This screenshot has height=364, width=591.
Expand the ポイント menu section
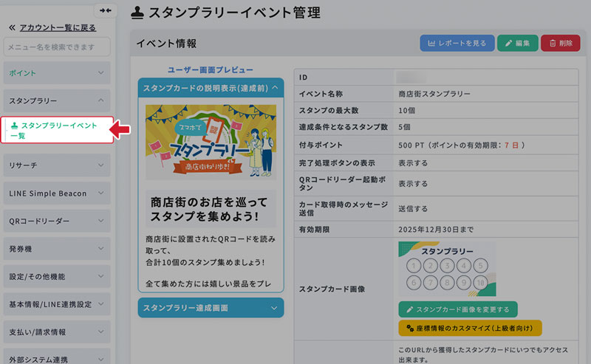[57, 73]
